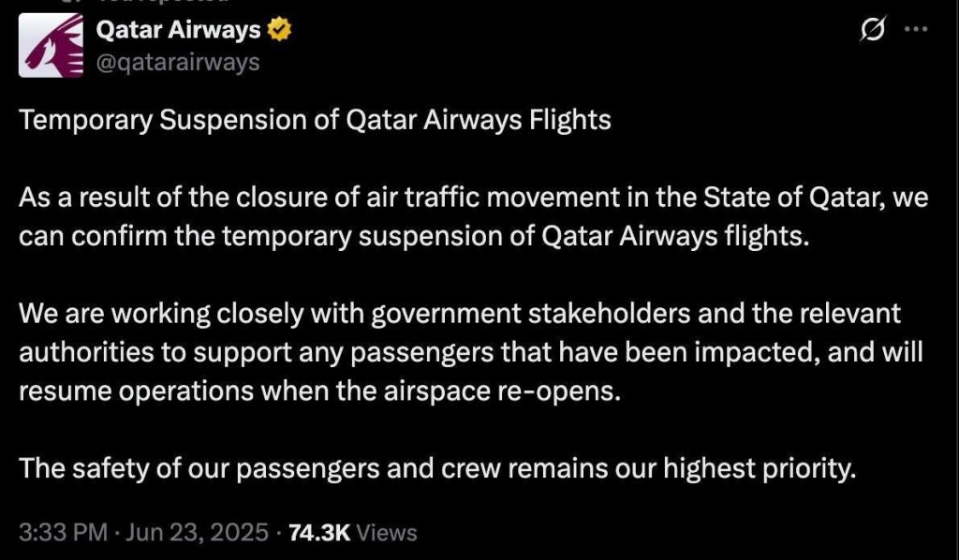Open the Qatar Airways display name link
Image resolution: width=959 pixels, height=560 pixels.
[x=179, y=30]
